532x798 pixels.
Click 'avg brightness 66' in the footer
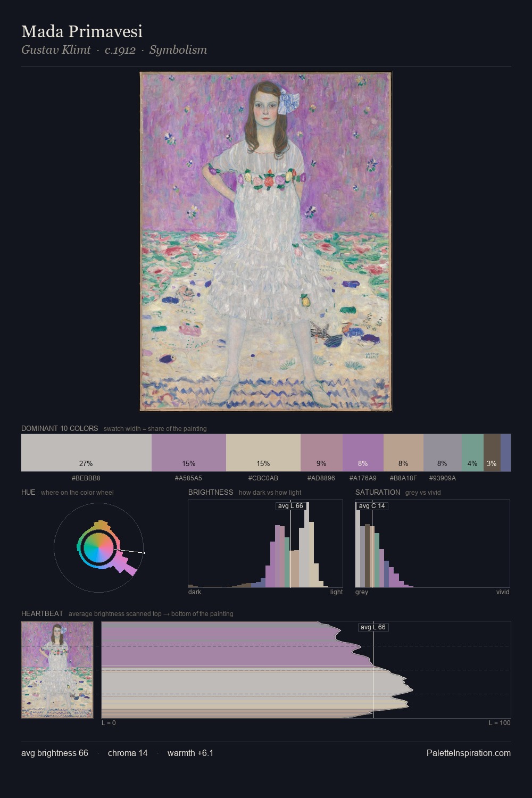55,753
